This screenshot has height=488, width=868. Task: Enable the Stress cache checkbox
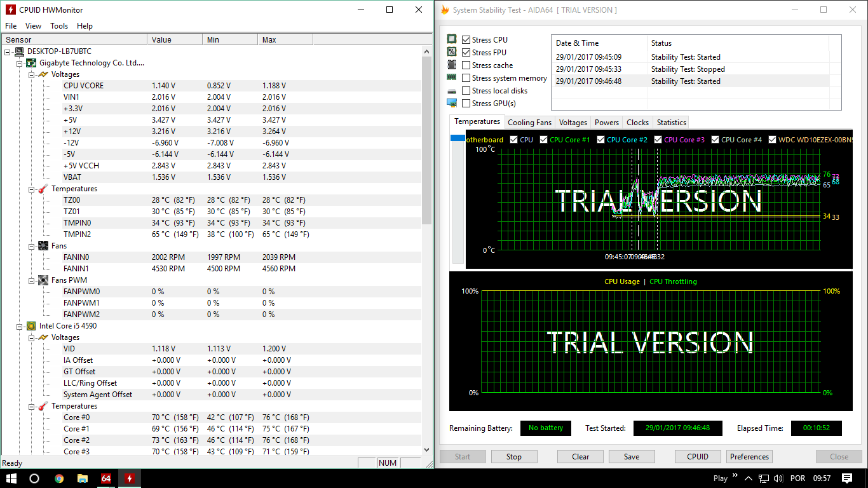(x=466, y=65)
